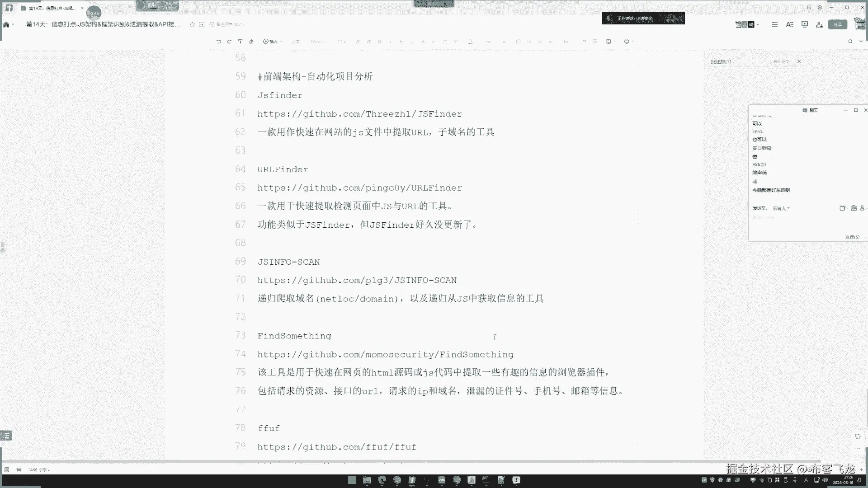Open the 插入 insert dropdown
The height and width of the screenshot is (488, 868).
pos(272,42)
